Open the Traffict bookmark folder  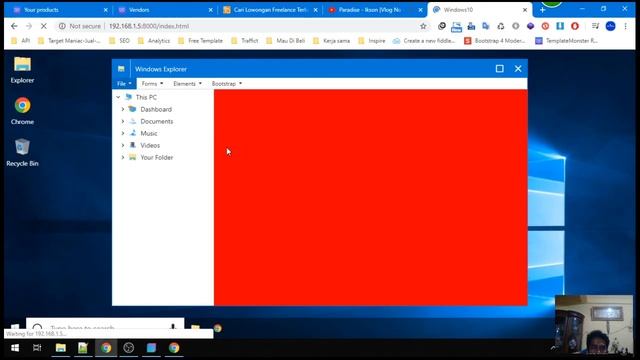tap(244, 40)
